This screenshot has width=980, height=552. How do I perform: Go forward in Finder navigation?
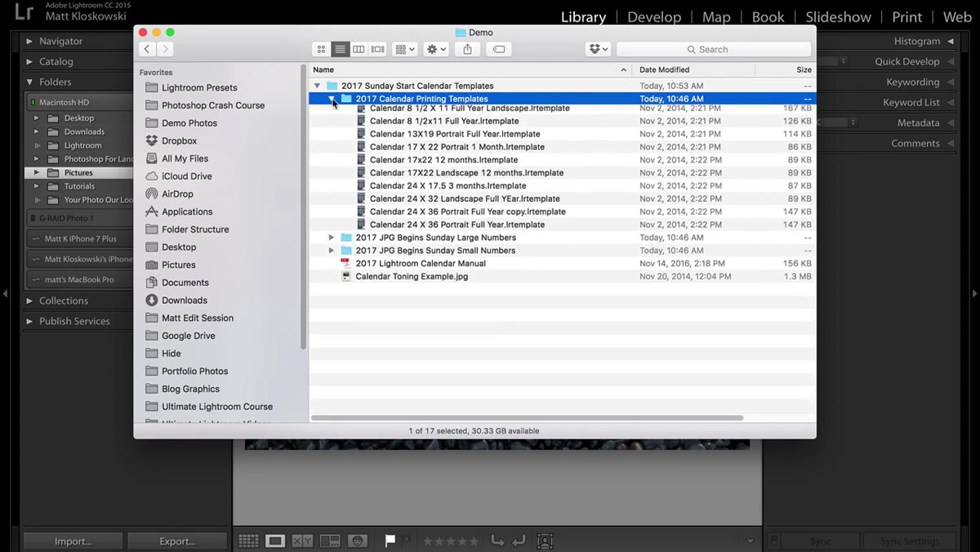[165, 49]
